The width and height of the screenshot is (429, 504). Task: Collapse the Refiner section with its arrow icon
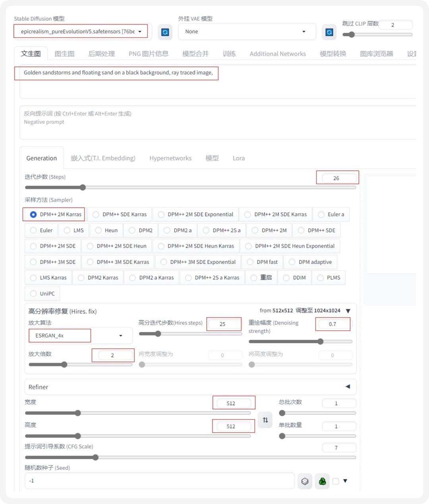coord(348,386)
